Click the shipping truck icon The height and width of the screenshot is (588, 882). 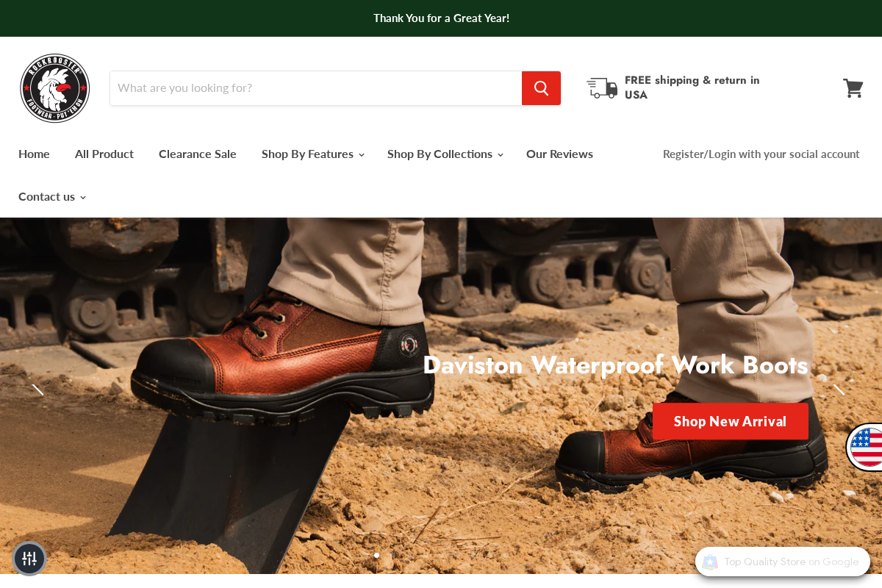(x=601, y=87)
